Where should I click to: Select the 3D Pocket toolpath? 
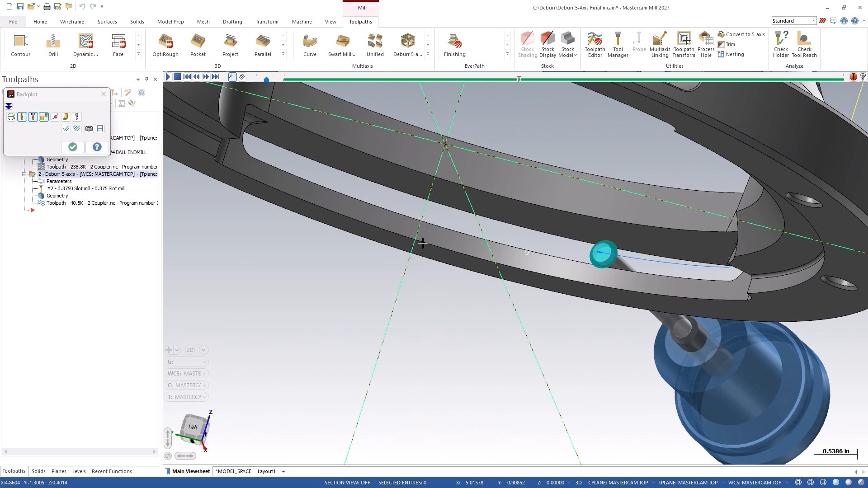coord(198,45)
